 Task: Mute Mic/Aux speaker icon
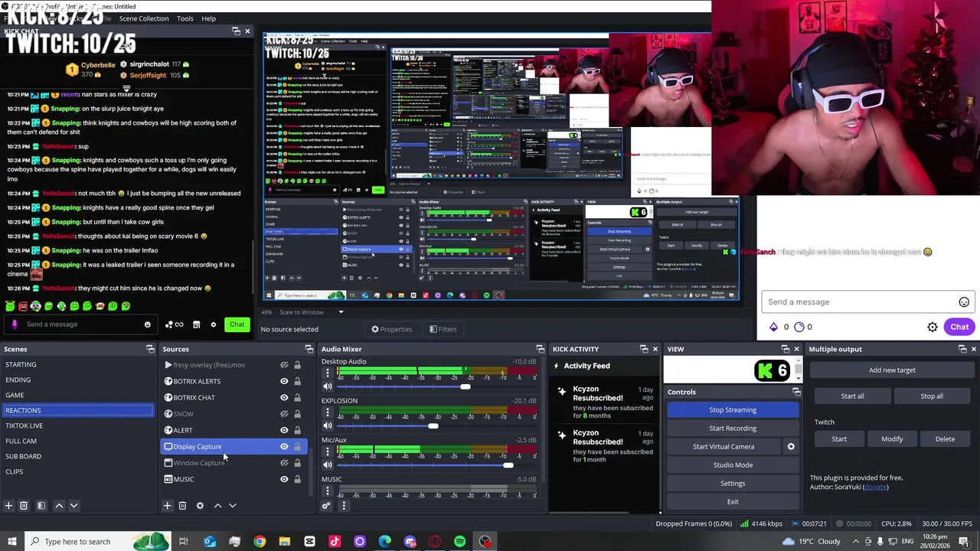pos(328,465)
